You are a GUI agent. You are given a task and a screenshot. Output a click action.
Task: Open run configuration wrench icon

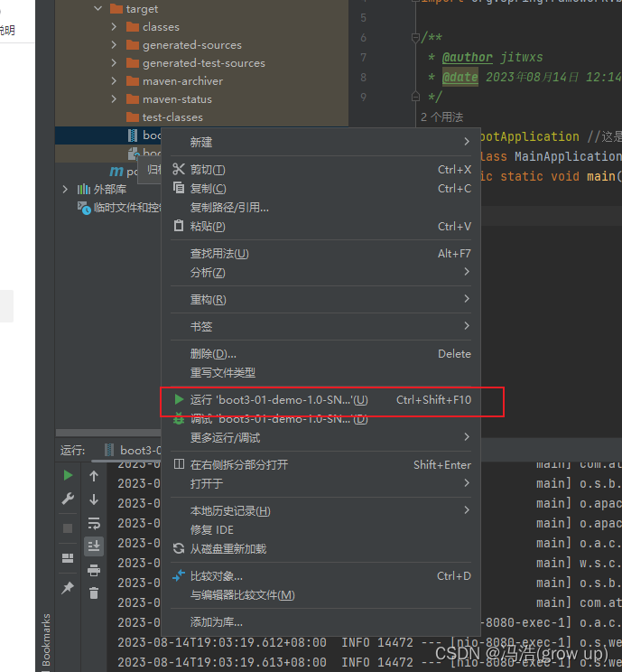coord(68,499)
